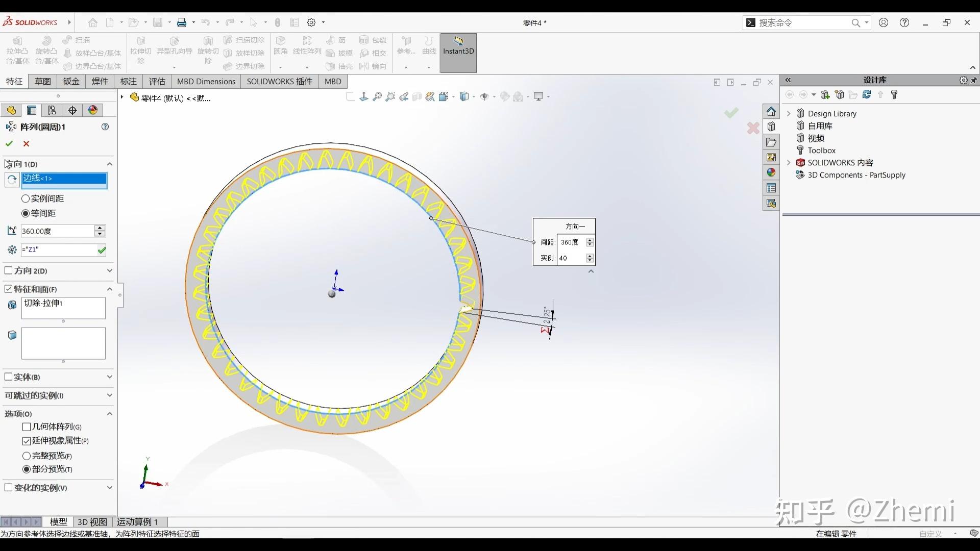Enable the 几何体阵列(G) checkbox

(26, 427)
